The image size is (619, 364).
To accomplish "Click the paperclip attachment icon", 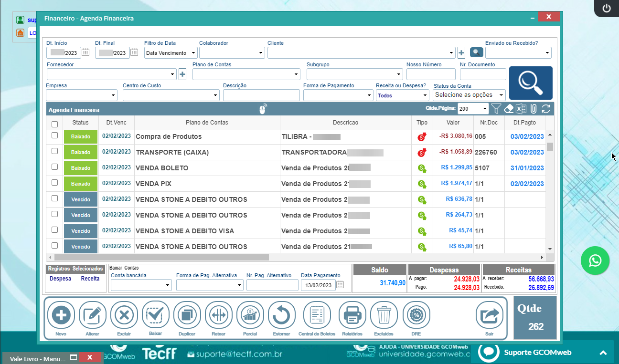I will [x=534, y=109].
